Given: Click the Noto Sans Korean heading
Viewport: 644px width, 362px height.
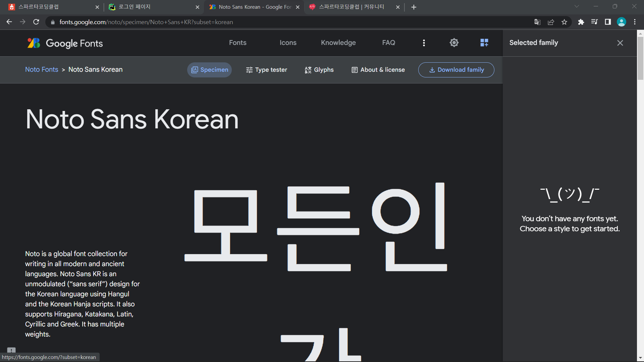Looking at the screenshot, I should pos(132,119).
